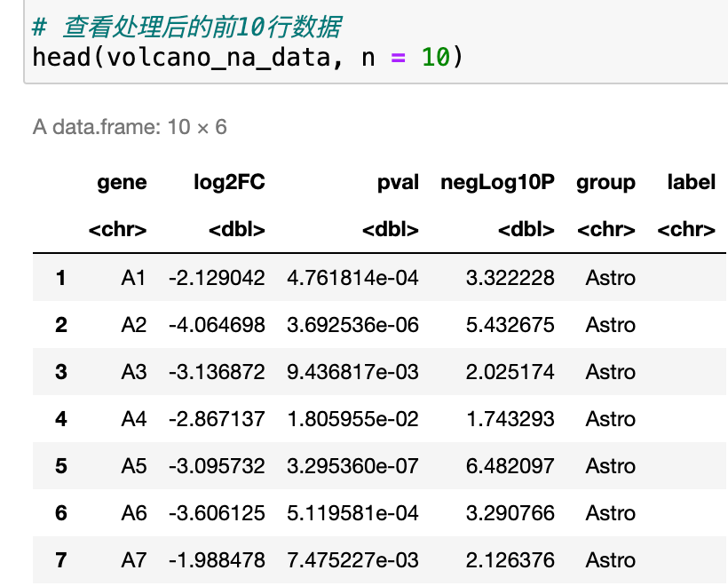Viewport: 728px width, 586px height.
Task: Click the <dbl> type under negLog10P
Action: pyautogui.click(x=526, y=229)
